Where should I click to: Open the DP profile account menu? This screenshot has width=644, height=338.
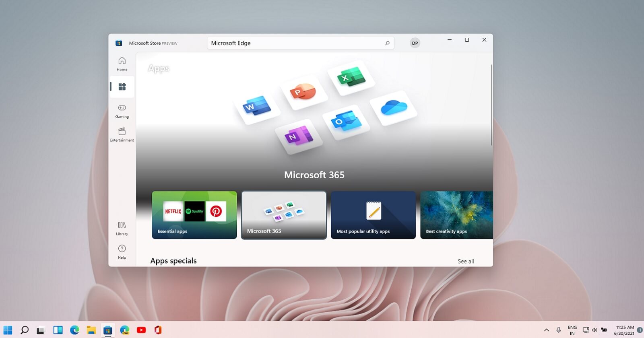(415, 43)
